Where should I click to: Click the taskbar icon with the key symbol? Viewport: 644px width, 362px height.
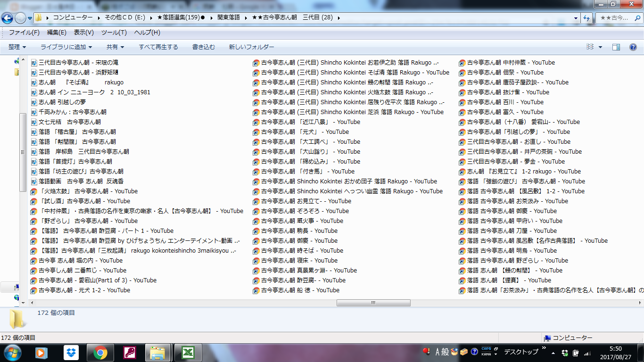tap(130, 353)
